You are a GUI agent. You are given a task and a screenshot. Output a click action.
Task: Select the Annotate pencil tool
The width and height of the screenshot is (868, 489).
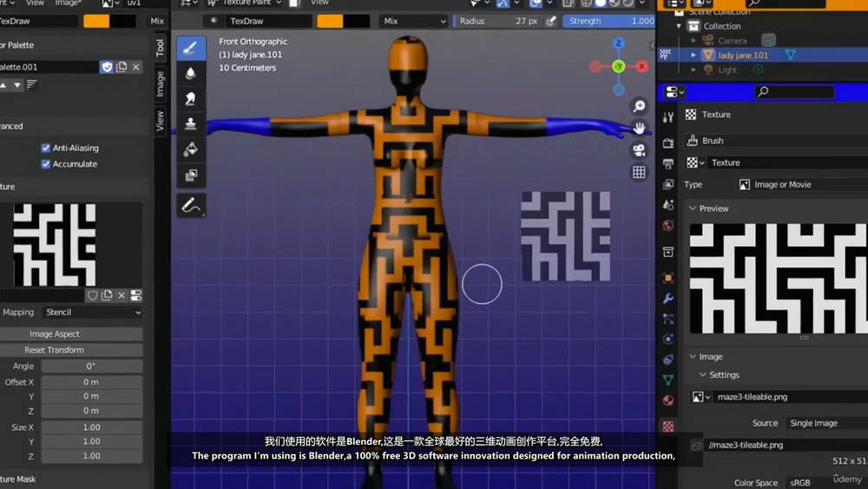[x=191, y=206]
